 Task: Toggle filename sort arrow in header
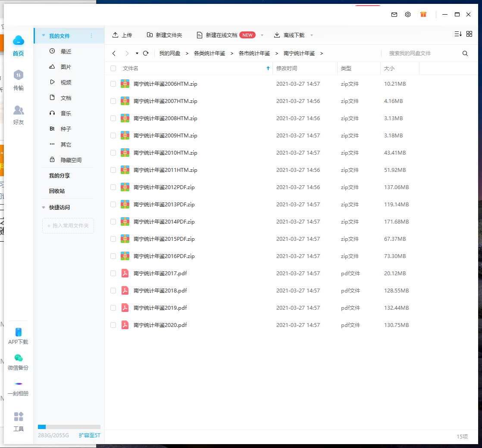(x=268, y=68)
